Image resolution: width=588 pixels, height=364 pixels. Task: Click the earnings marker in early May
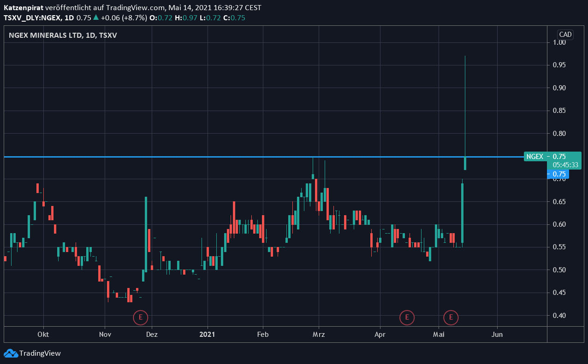[x=451, y=317]
